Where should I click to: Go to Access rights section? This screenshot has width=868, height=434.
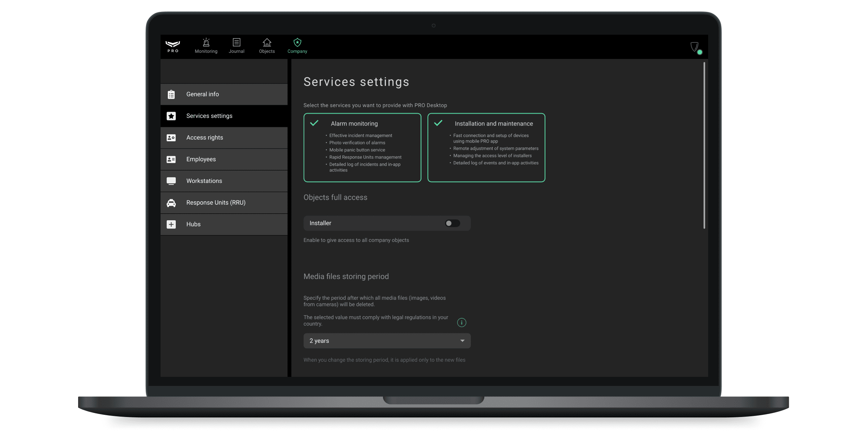point(224,138)
